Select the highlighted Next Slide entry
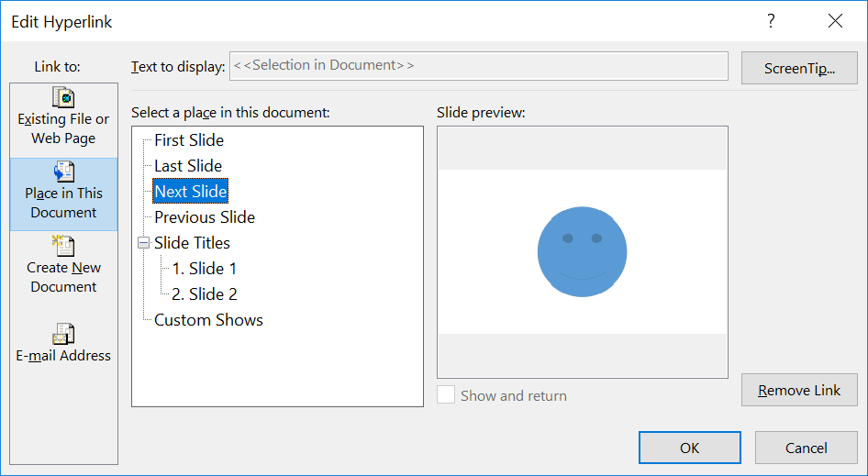The image size is (868, 476). coord(191,192)
